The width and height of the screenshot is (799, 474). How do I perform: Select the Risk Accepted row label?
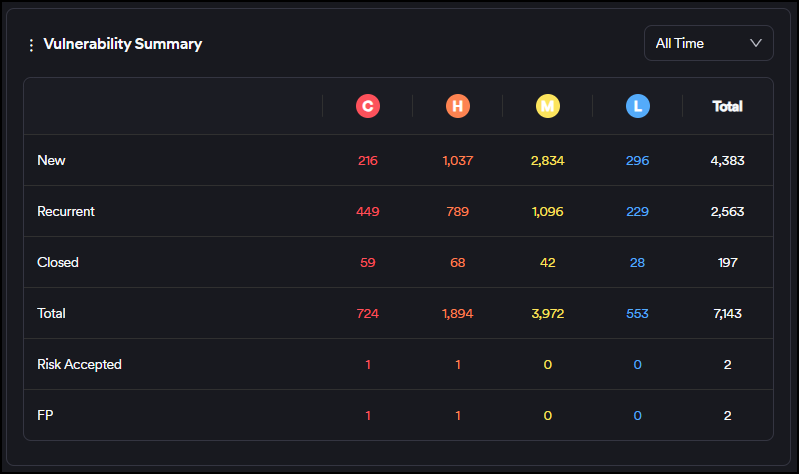point(79,364)
